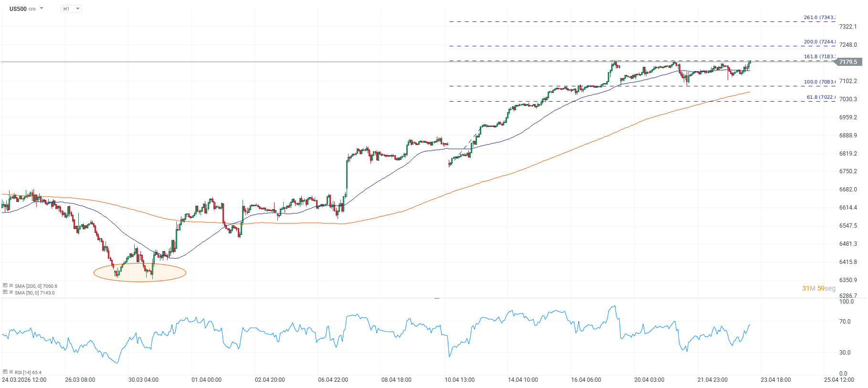The width and height of the screenshot is (868, 388).
Task: Select the H1 timeframe tab
Action: tap(66, 8)
